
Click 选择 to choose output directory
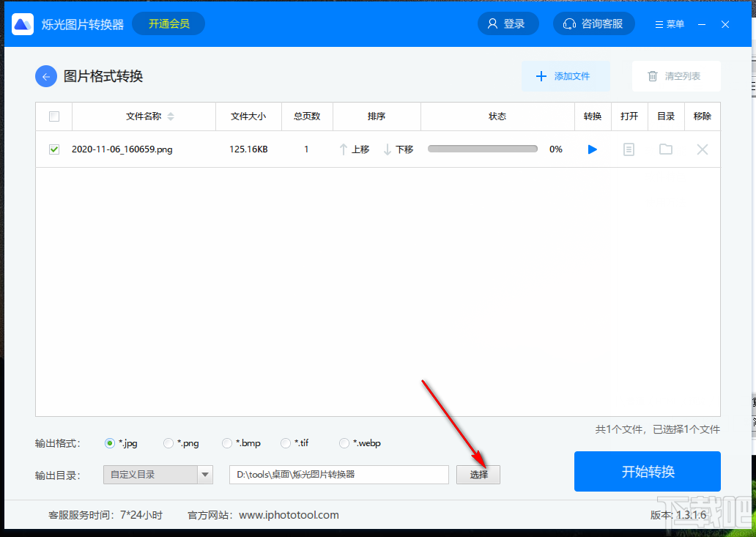pyautogui.click(x=478, y=475)
